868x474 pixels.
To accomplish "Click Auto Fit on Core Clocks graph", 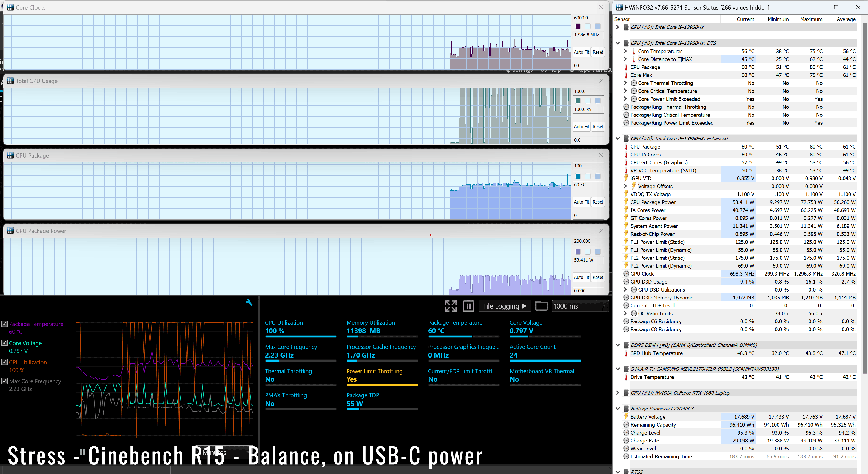I will click(x=581, y=52).
